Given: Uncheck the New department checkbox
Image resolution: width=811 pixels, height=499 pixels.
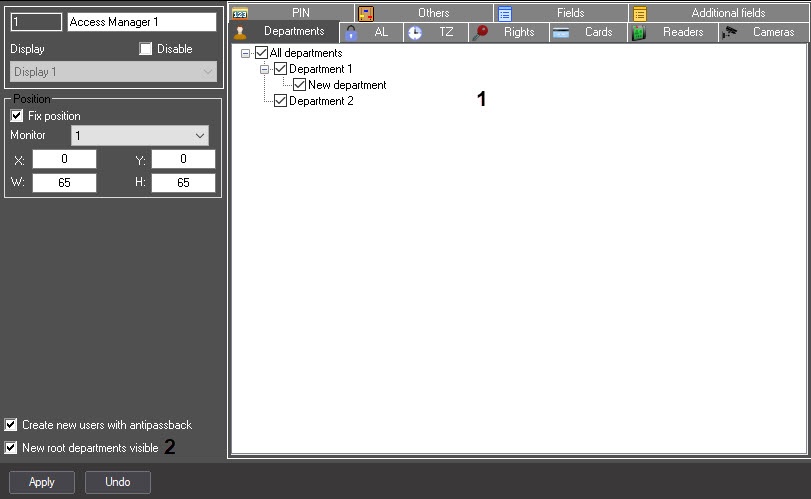Looking at the screenshot, I should click(x=299, y=85).
